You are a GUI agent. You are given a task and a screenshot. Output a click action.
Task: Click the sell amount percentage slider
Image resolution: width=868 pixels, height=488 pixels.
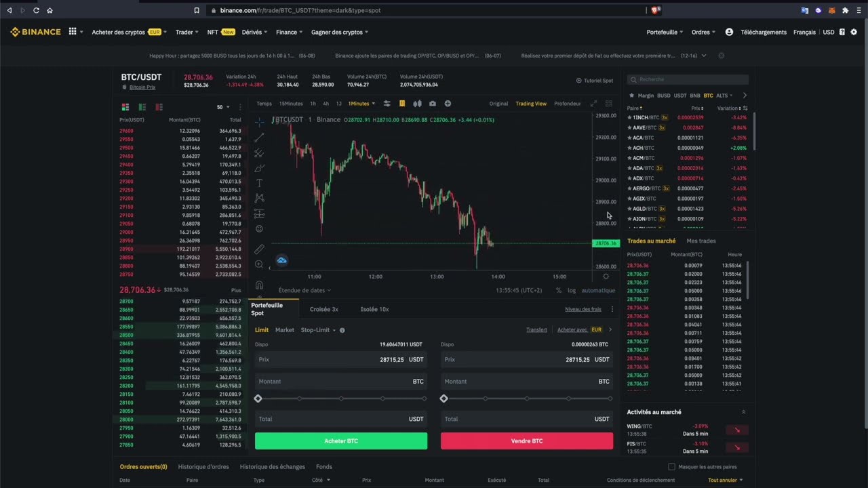click(527, 399)
